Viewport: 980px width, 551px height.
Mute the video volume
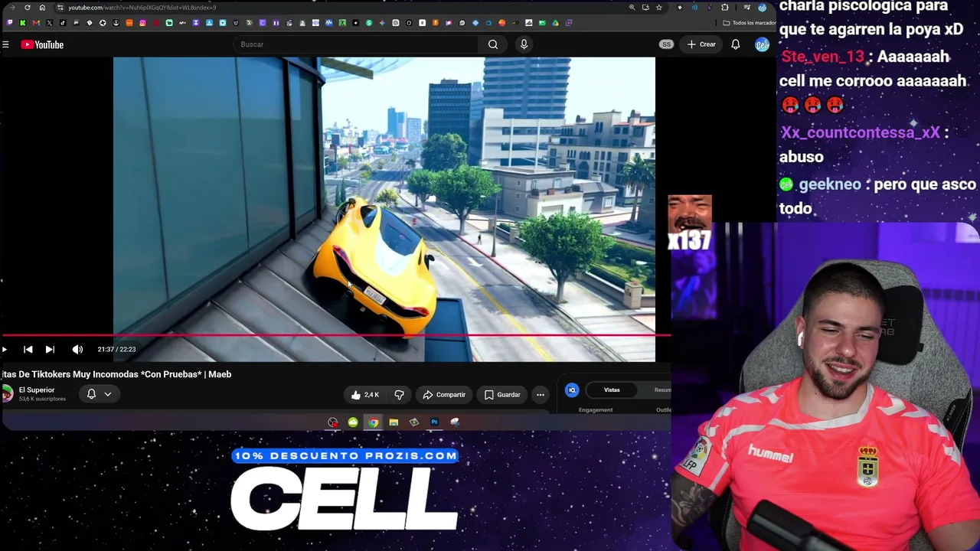coord(77,350)
